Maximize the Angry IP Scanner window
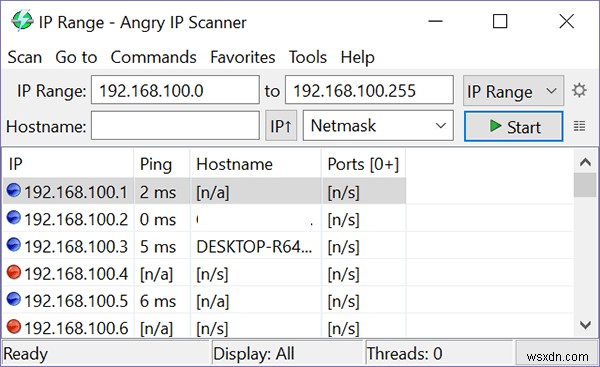Screen dimensions: 600x367 [500, 21]
